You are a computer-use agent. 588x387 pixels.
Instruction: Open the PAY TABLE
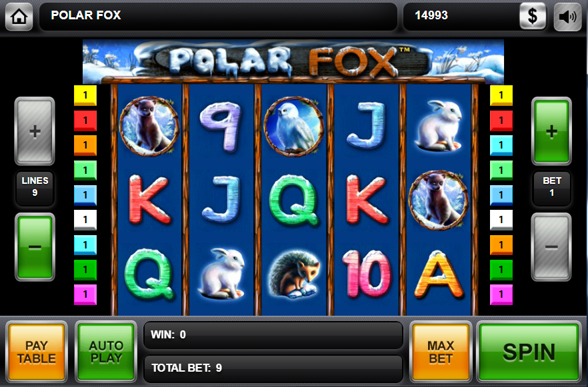[x=37, y=352]
